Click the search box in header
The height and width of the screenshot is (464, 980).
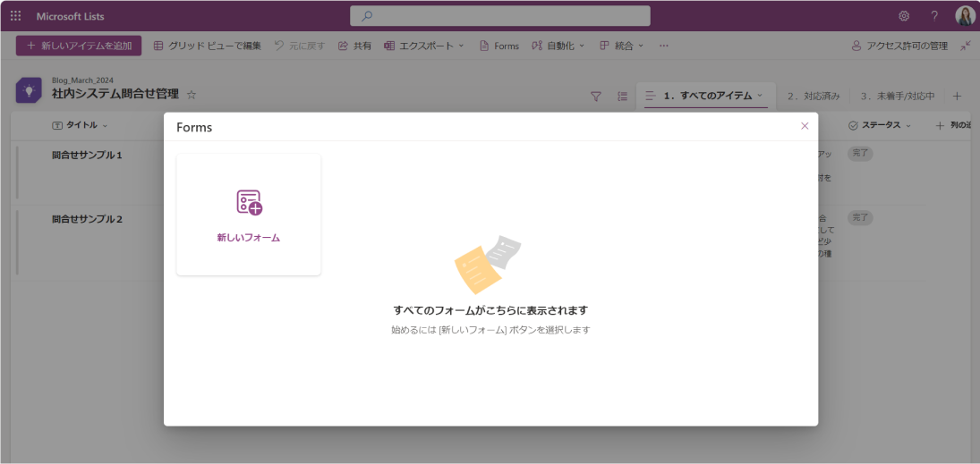(500, 16)
